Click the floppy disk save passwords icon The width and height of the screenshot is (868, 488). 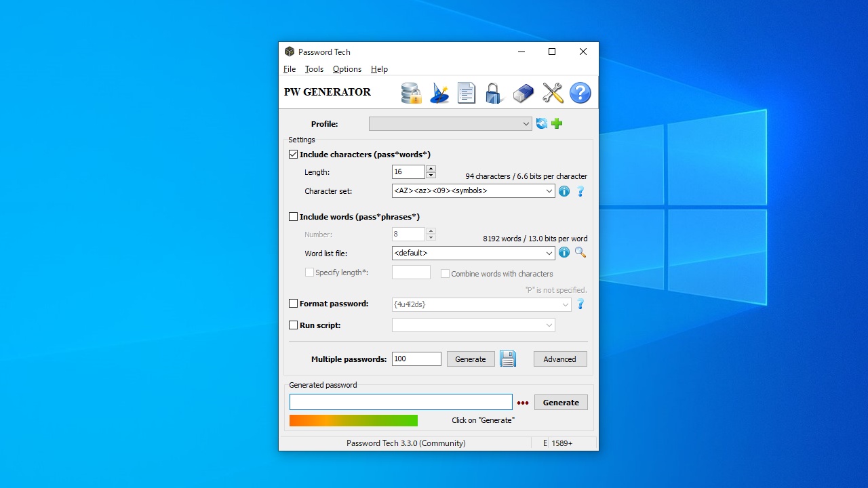click(x=508, y=359)
